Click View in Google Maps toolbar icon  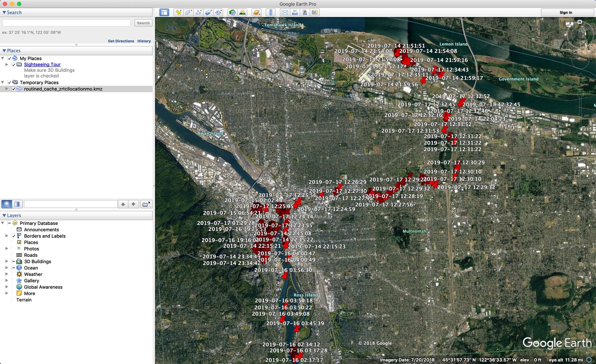(315, 12)
